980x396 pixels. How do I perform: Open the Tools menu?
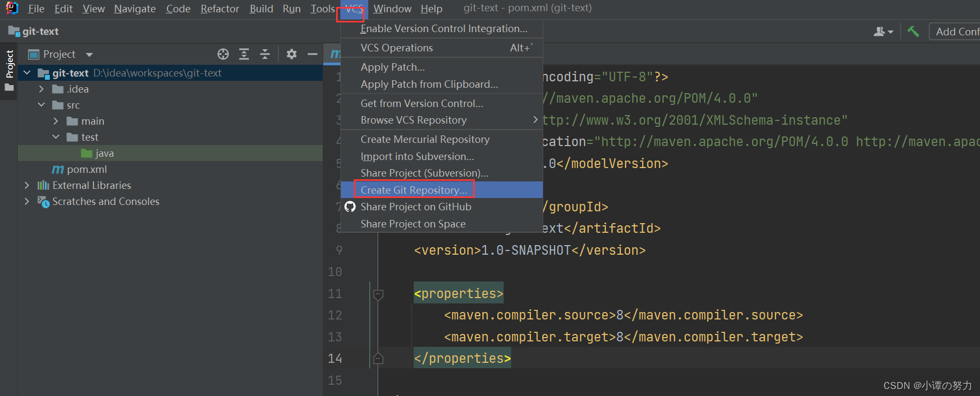323,9
